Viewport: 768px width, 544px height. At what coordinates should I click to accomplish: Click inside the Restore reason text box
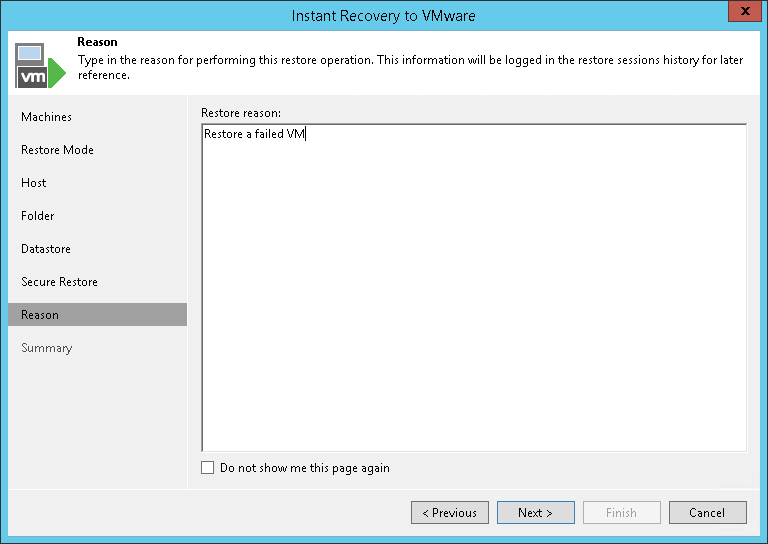click(x=474, y=288)
